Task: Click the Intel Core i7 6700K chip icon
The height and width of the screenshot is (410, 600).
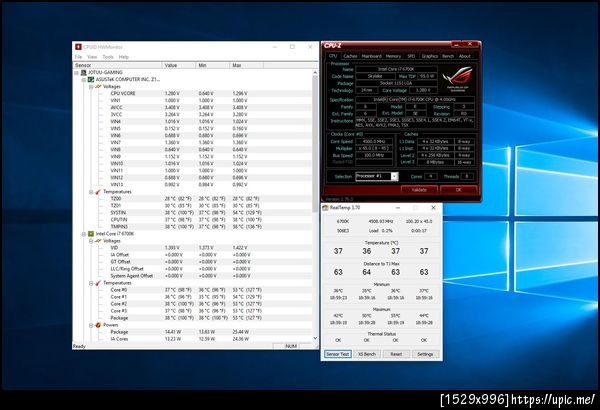Action: pyautogui.click(x=91, y=234)
